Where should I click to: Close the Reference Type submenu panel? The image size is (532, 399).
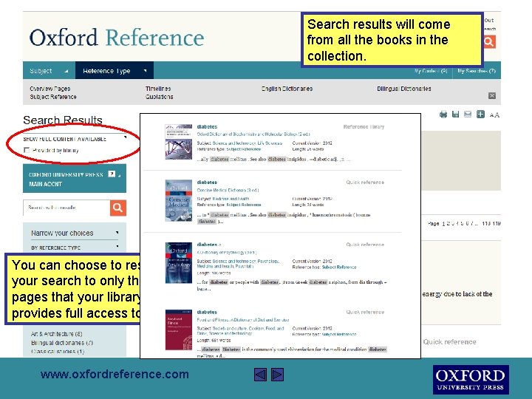(492, 95)
